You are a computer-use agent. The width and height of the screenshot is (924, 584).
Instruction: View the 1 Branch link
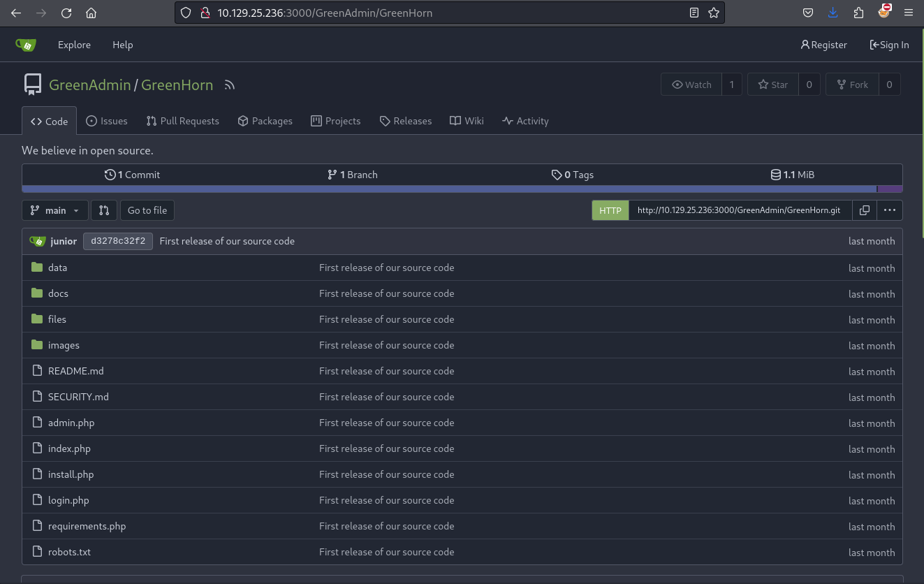click(352, 175)
